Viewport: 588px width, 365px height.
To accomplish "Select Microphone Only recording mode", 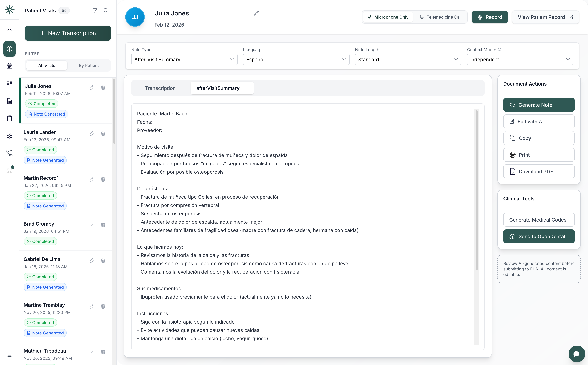I will 388,17.
